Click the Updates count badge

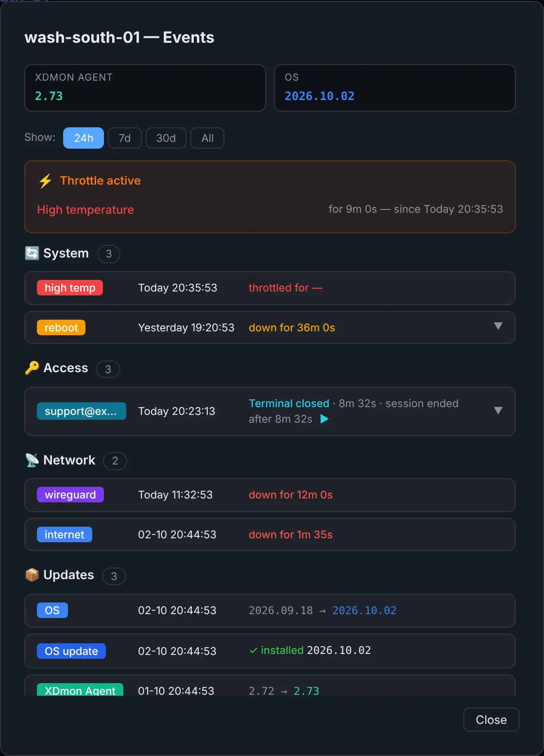tap(114, 576)
